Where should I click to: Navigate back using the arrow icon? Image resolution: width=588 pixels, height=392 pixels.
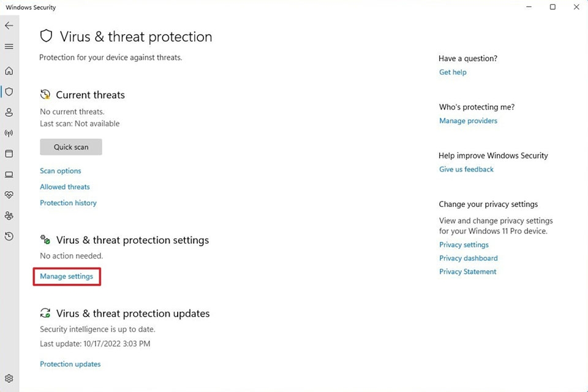[x=9, y=25]
